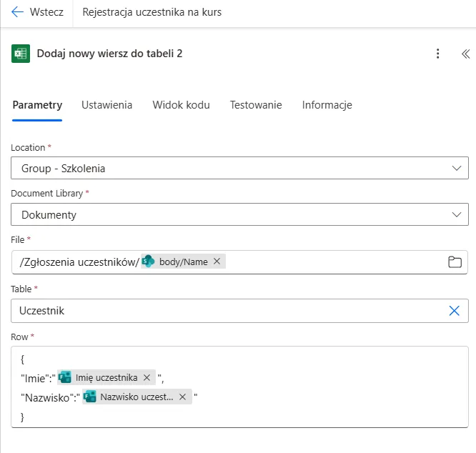Expand the Location dropdown
The image size is (476, 453).
point(457,168)
